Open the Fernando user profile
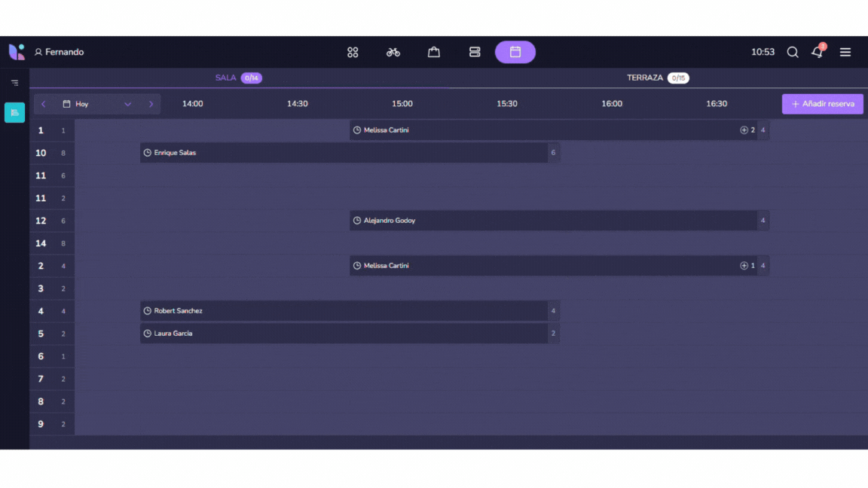 (x=59, y=52)
